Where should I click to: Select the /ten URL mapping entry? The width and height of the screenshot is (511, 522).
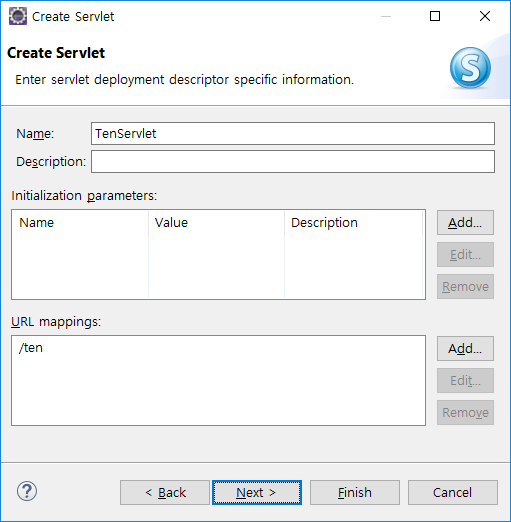(x=31, y=348)
